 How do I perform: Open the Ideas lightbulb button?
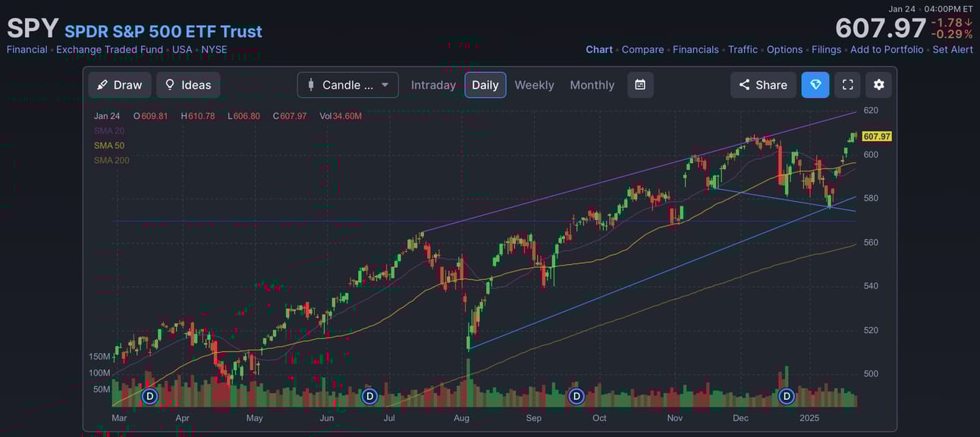click(x=188, y=85)
